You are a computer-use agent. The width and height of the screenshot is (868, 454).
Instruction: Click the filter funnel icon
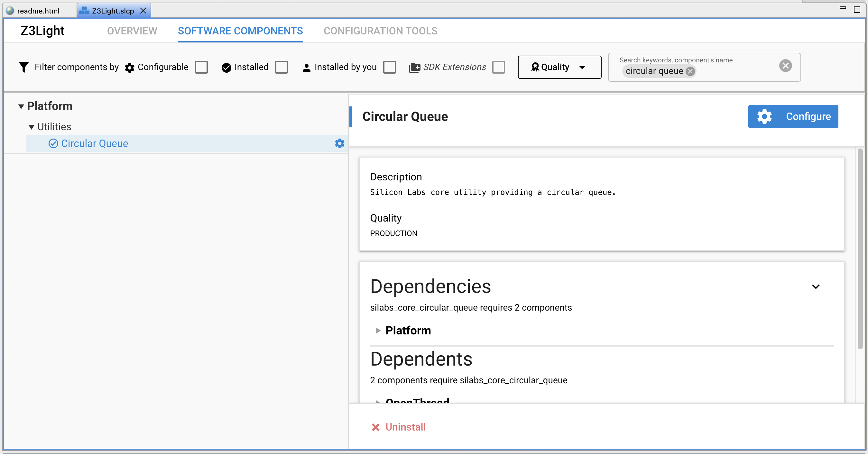click(x=23, y=67)
